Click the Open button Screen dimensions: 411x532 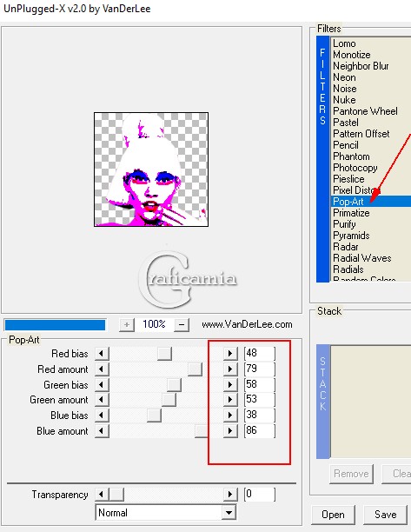[333, 515]
